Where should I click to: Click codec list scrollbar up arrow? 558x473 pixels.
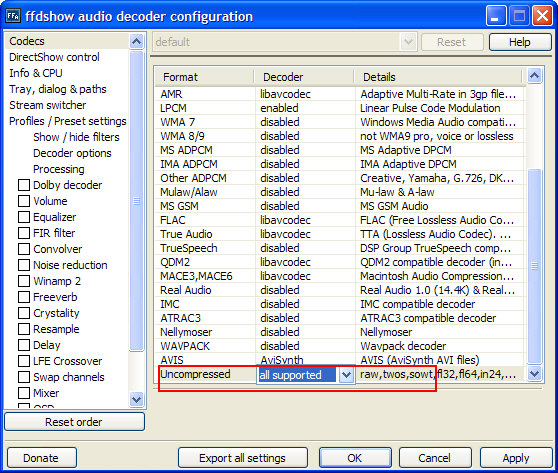535,75
